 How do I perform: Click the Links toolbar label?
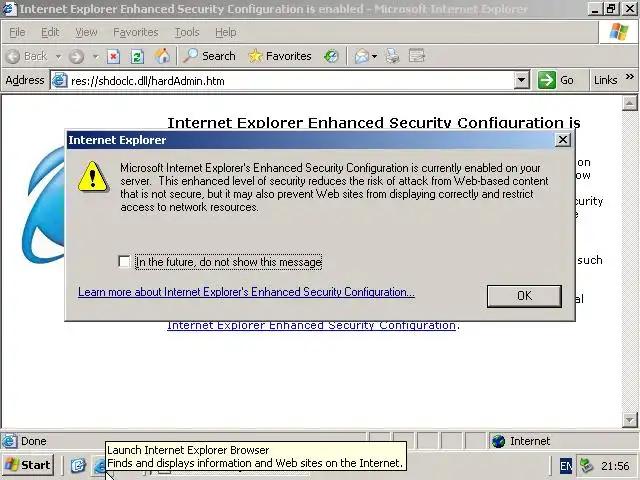[x=605, y=80]
